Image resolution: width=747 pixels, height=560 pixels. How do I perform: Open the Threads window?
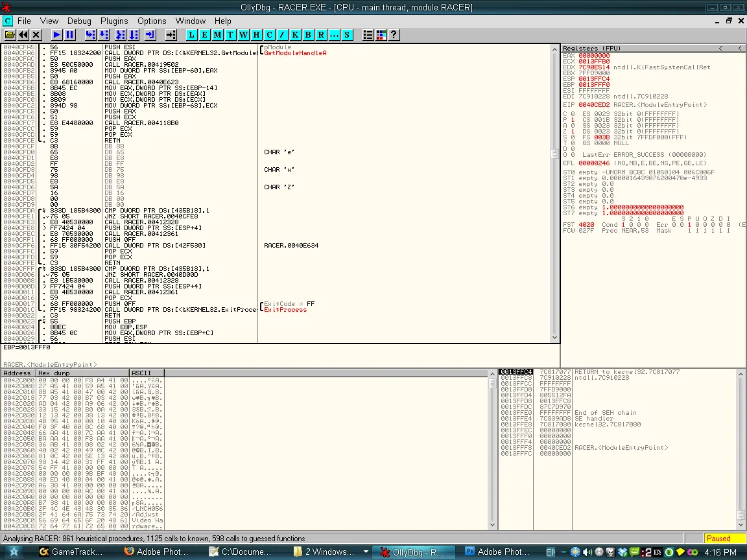pyautogui.click(x=231, y=35)
